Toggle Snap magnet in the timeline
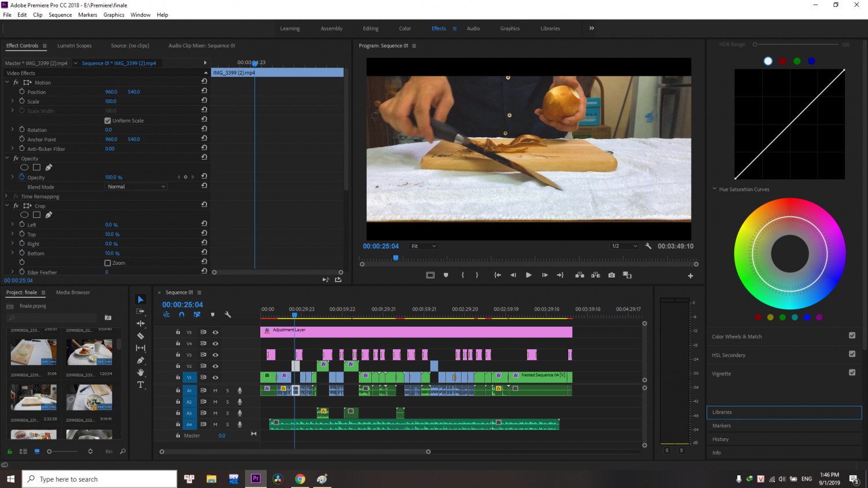This screenshot has height=488, width=868. [x=182, y=315]
